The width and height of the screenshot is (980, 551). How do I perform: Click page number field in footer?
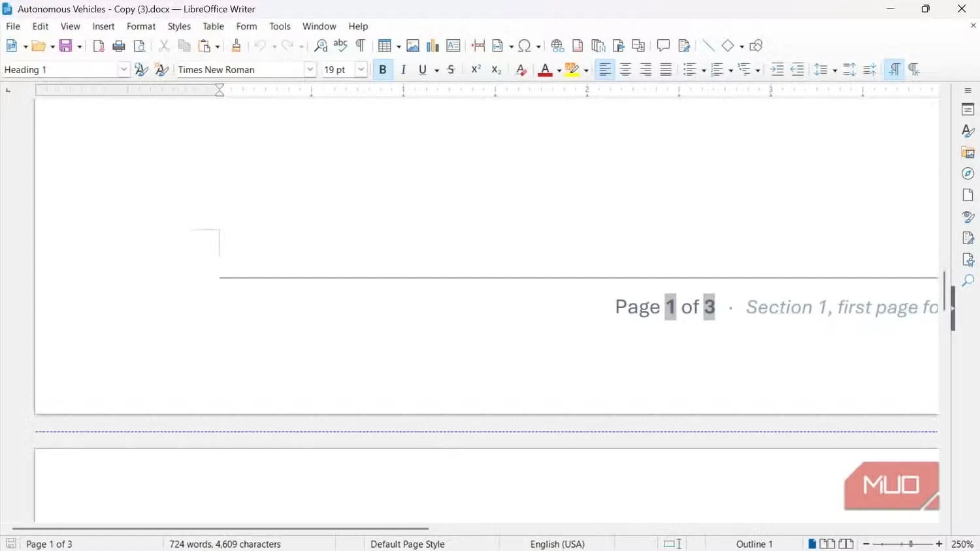670,307
